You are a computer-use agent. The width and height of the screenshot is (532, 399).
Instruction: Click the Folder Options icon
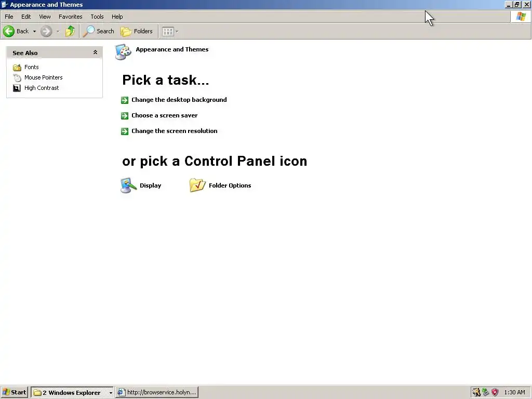coord(197,185)
